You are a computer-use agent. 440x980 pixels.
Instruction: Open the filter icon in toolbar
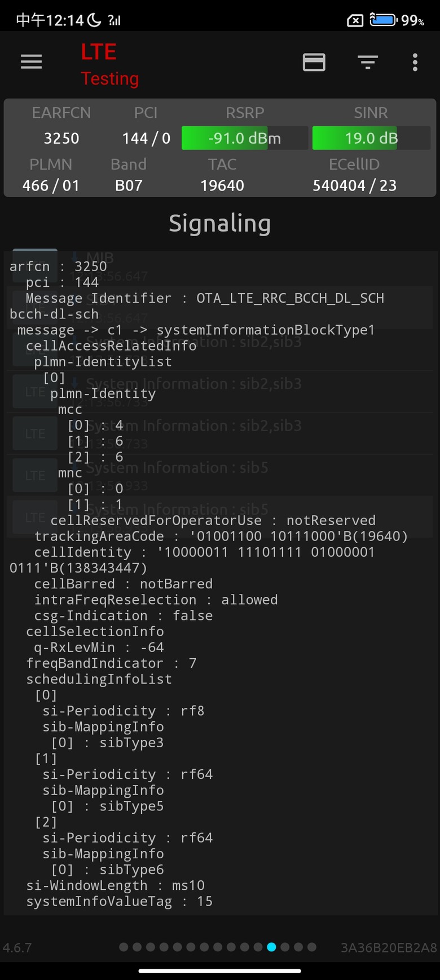tap(368, 62)
